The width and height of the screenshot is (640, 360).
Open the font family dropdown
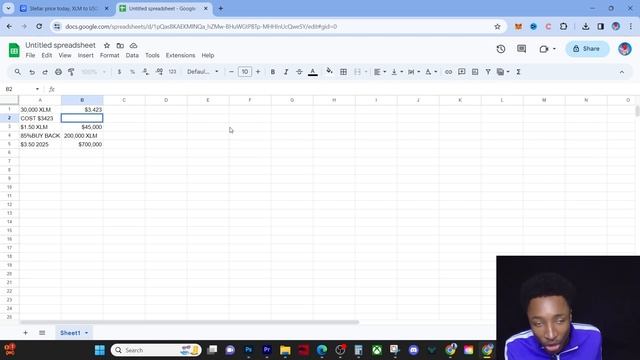[x=202, y=72]
